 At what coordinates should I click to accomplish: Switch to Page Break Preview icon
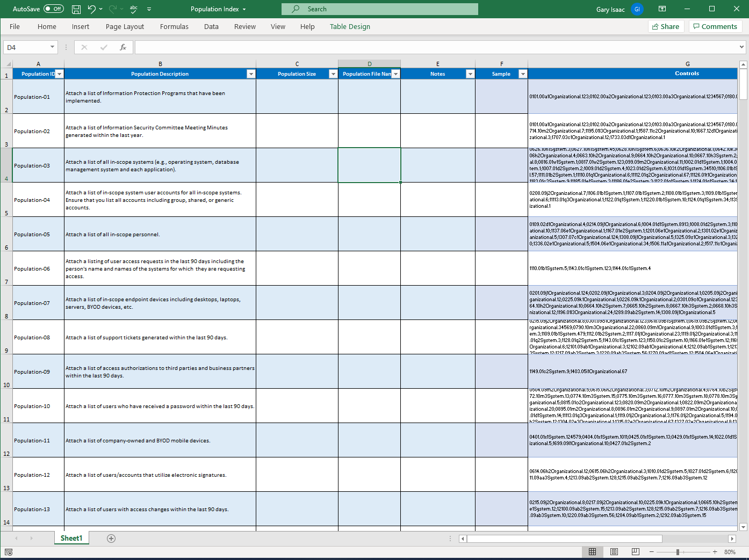click(x=636, y=552)
